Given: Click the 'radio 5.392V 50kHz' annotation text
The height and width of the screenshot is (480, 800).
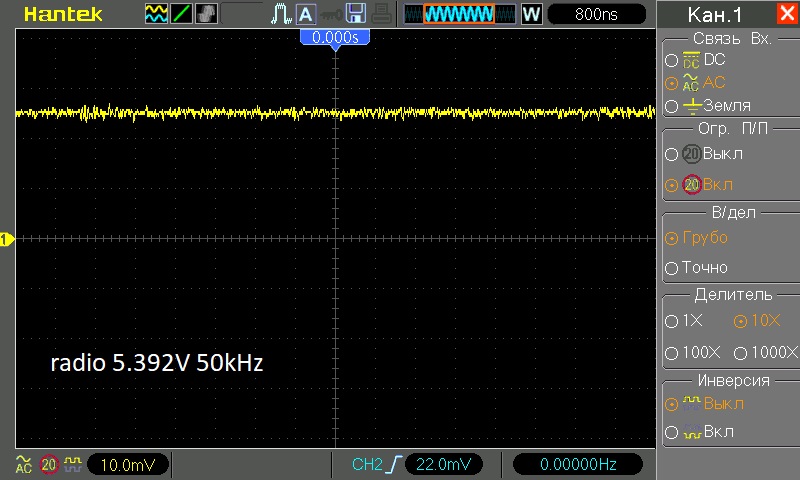Looking at the screenshot, I should 157,363.
